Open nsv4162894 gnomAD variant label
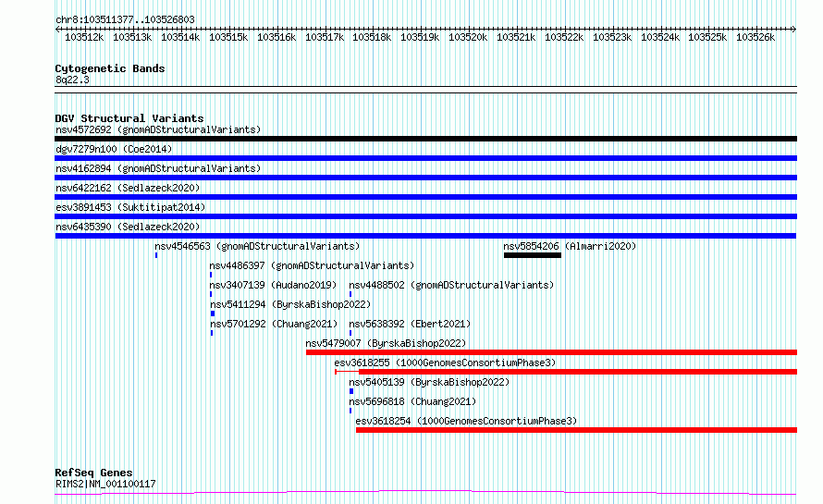The image size is (823, 504). point(158,168)
